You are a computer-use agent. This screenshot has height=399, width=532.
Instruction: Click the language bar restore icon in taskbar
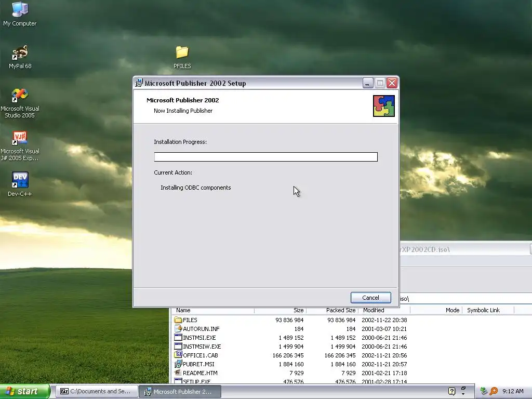pos(463,389)
